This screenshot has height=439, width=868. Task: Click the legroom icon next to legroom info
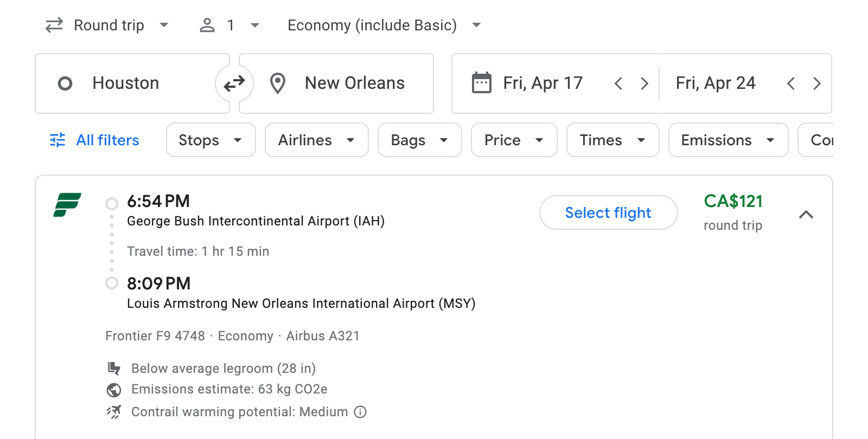[113, 368]
